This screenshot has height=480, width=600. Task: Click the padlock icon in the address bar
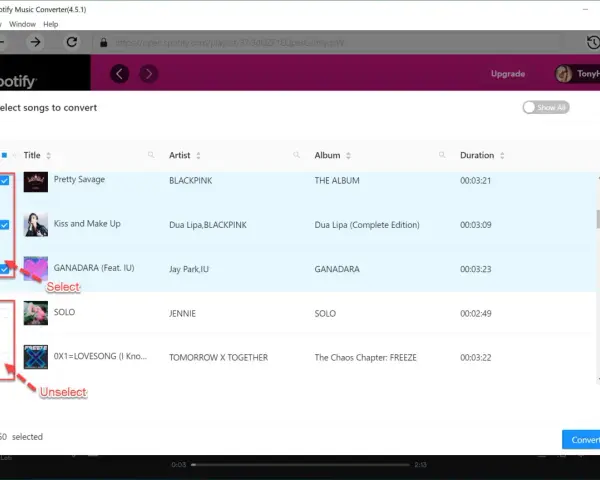pos(103,42)
